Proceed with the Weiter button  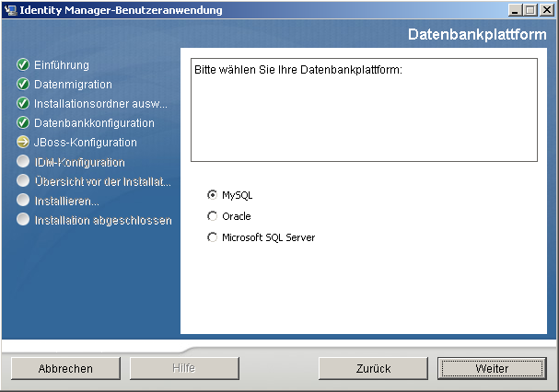(x=492, y=368)
